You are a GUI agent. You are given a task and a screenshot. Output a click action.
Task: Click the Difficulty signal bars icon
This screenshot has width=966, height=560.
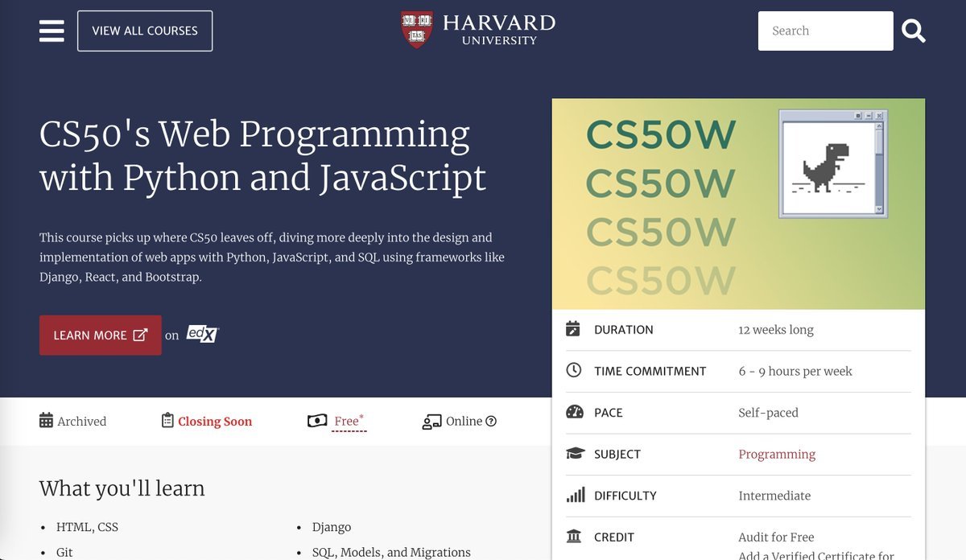pyautogui.click(x=576, y=495)
